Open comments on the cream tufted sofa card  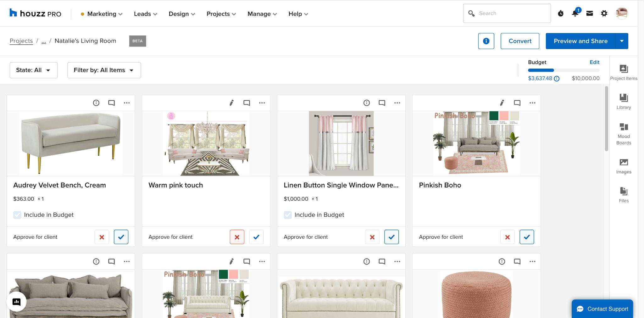point(382,261)
